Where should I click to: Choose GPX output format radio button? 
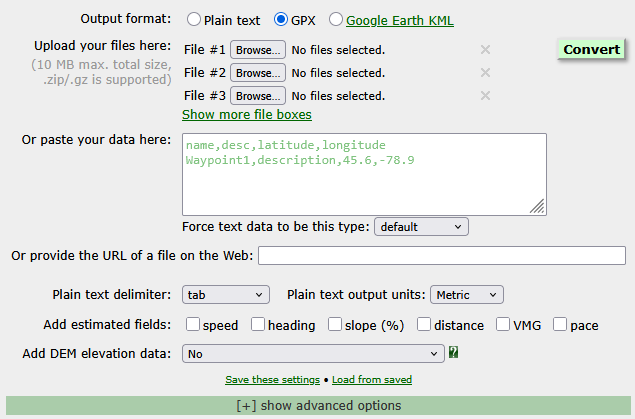(280, 19)
